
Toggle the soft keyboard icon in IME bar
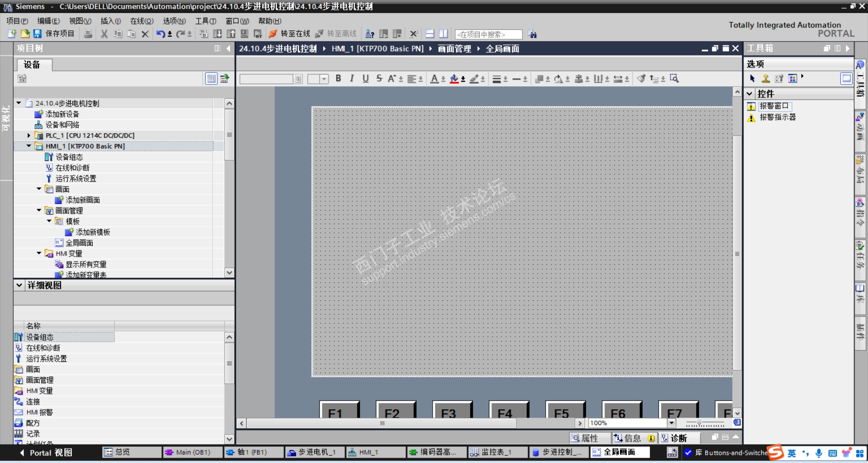pyautogui.click(x=832, y=453)
